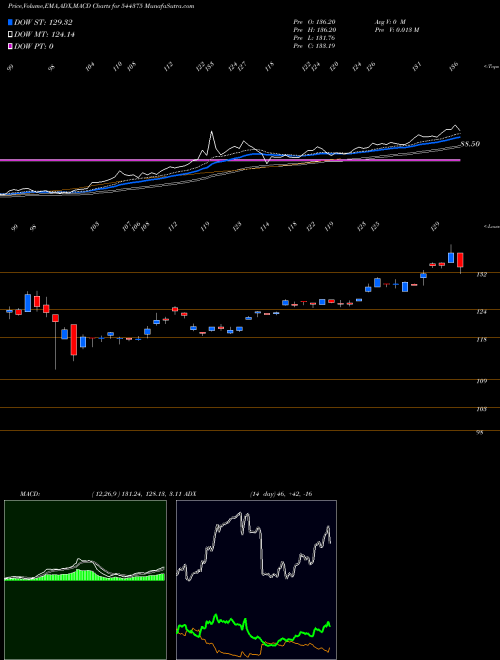Click the MACD '(12,26,9)' parameter text
Screen dimensions: 500x660
(104, 494)
